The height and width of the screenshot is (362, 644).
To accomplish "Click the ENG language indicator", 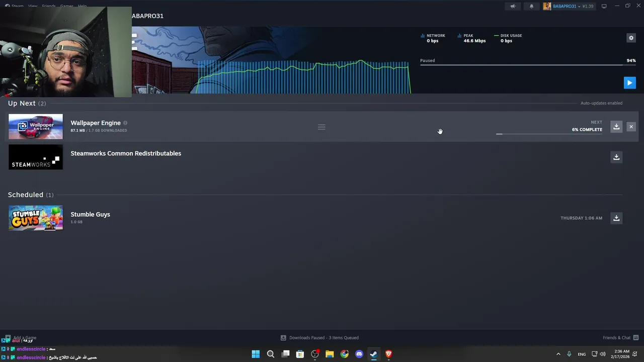I will pos(582,354).
